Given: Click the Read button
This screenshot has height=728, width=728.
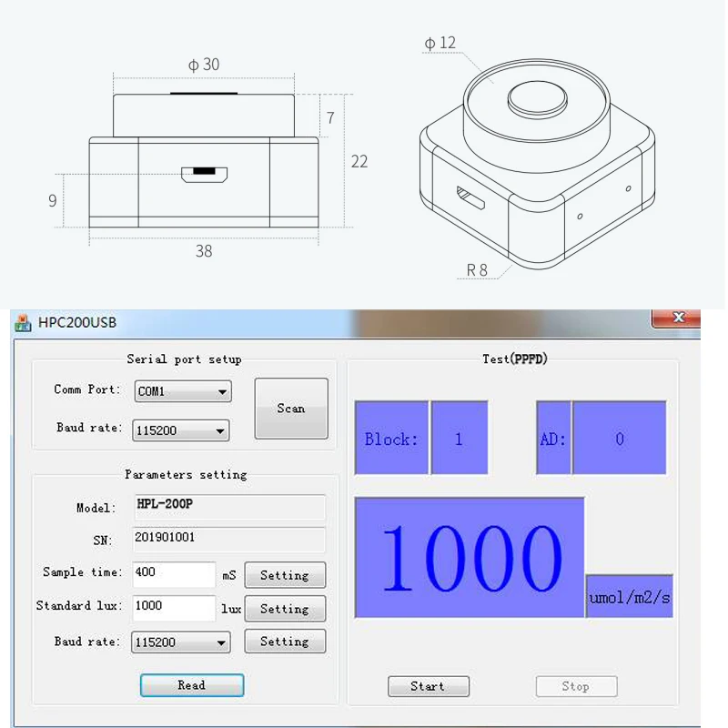Looking at the screenshot, I should point(192,685).
